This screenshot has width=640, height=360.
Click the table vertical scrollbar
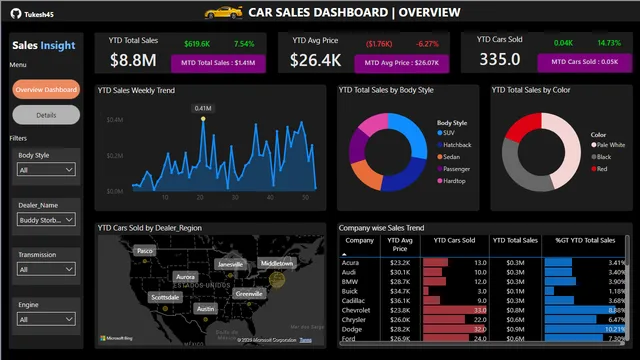(x=627, y=288)
